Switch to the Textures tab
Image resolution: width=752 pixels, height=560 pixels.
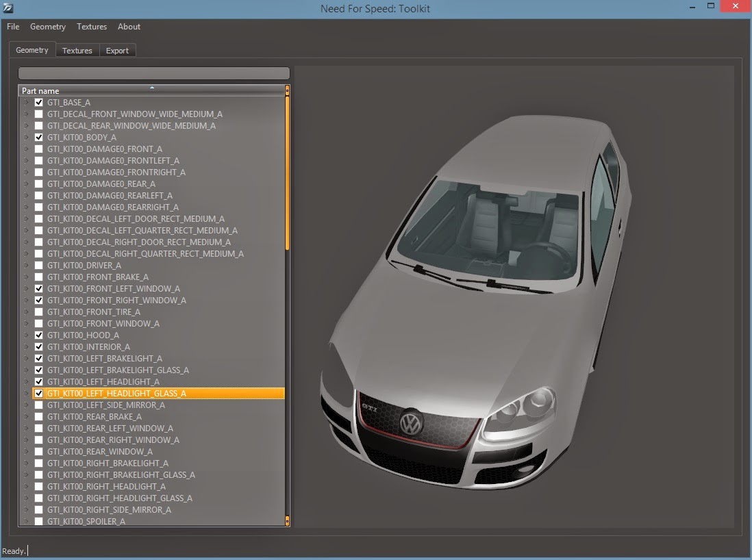[77, 50]
